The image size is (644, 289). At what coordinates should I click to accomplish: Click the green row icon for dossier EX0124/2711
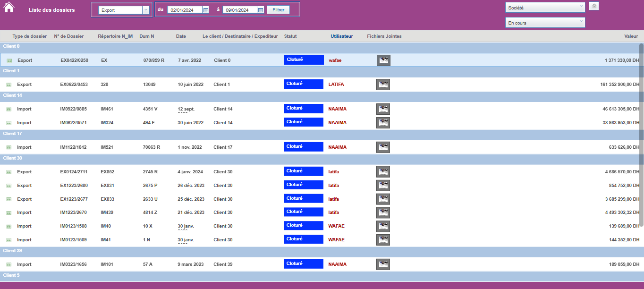[8, 172]
